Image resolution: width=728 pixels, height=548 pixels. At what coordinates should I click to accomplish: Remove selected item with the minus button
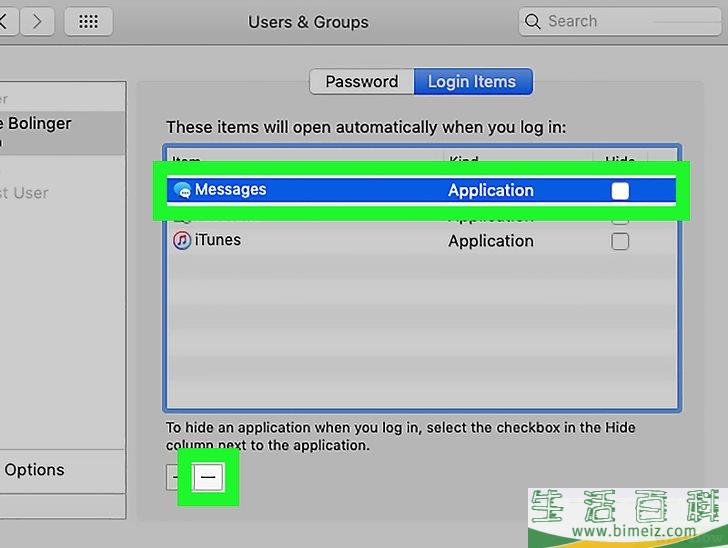pyautogui.click(x=208, y=477)
